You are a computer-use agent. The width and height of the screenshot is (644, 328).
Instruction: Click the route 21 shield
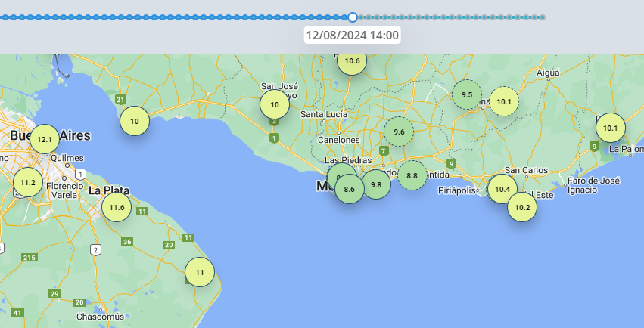coord(120,100)
